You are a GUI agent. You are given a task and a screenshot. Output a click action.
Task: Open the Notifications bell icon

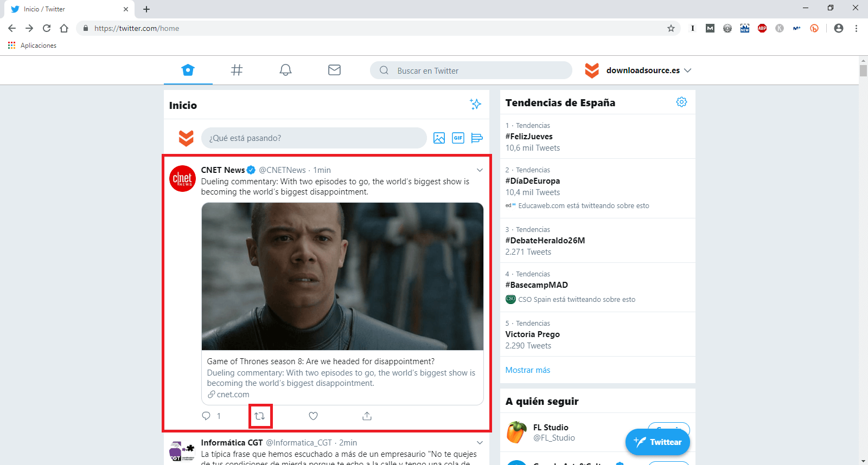coord(285,70)
